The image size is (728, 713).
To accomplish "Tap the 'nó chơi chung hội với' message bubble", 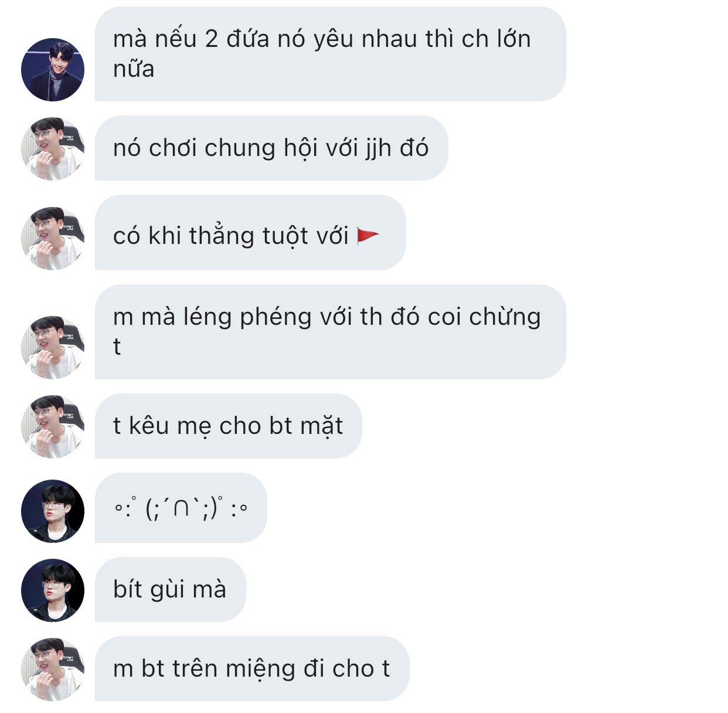I will coord(271,148).
